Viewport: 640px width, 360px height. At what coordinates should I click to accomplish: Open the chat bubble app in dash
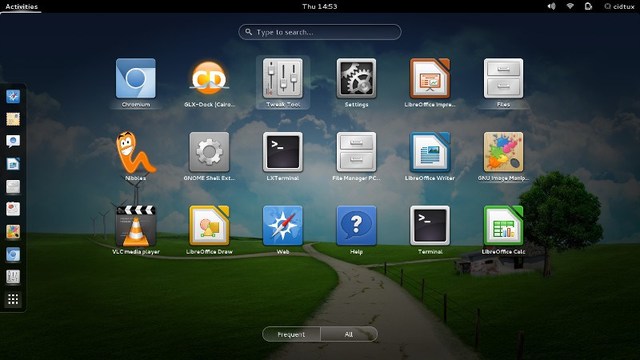pyautogui.click(x=13, y=141)
